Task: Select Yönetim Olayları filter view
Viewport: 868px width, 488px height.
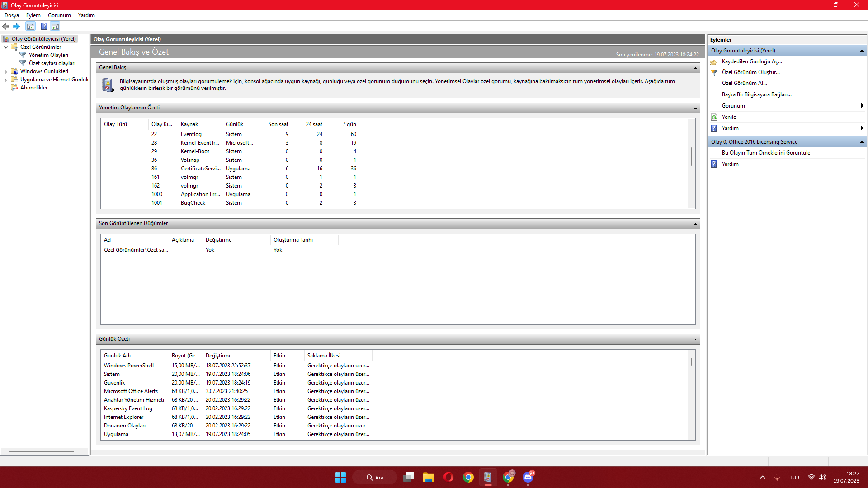Action: (x=48, y=55)
